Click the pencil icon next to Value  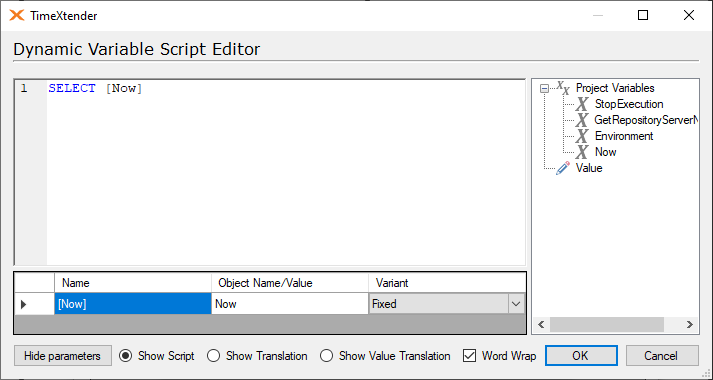[563, 168]
